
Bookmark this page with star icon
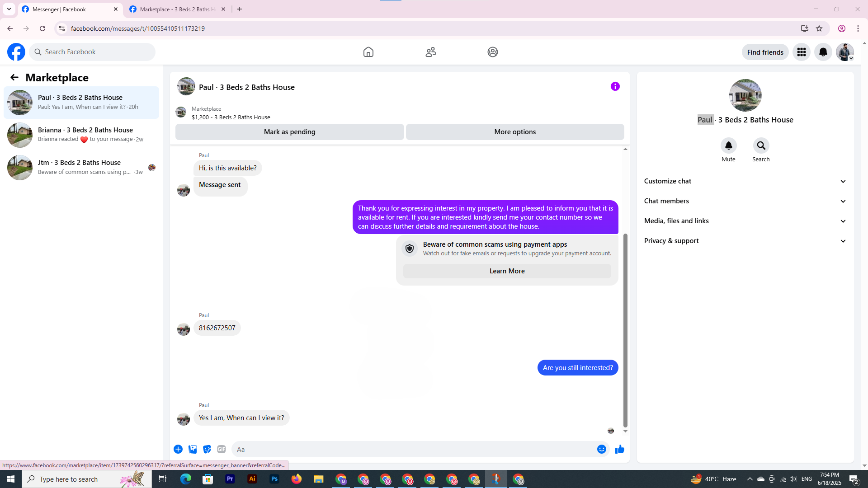pyautogui.click(x=819, y=28)
